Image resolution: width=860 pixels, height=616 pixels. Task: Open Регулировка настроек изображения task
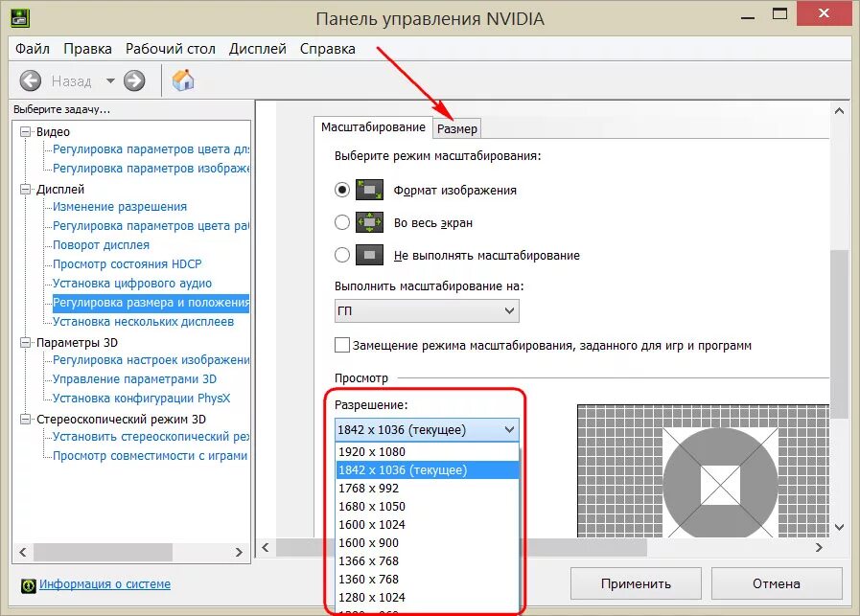click(151, 360)
